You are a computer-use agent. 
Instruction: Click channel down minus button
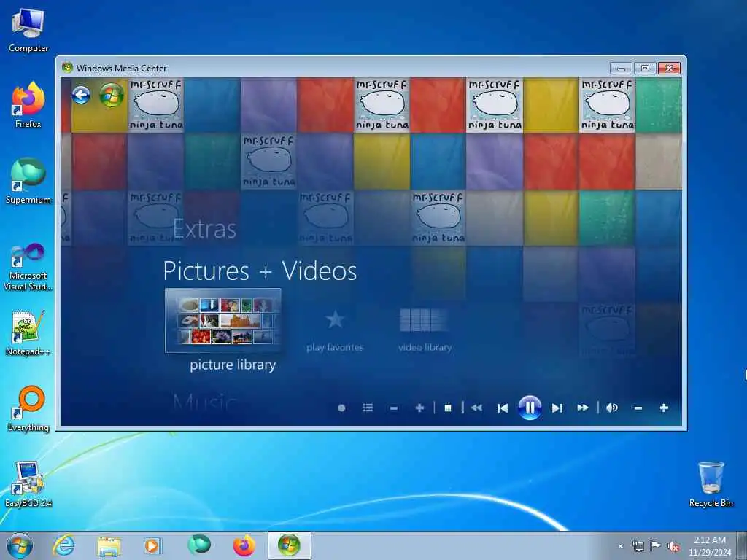coord(393,408)
